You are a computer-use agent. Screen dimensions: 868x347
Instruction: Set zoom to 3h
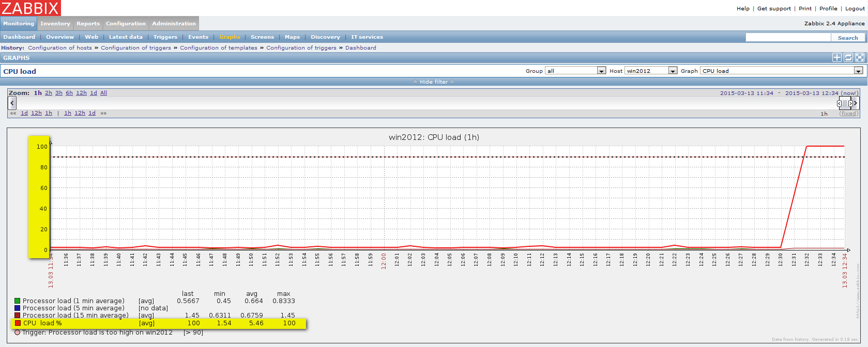point(59,93)
